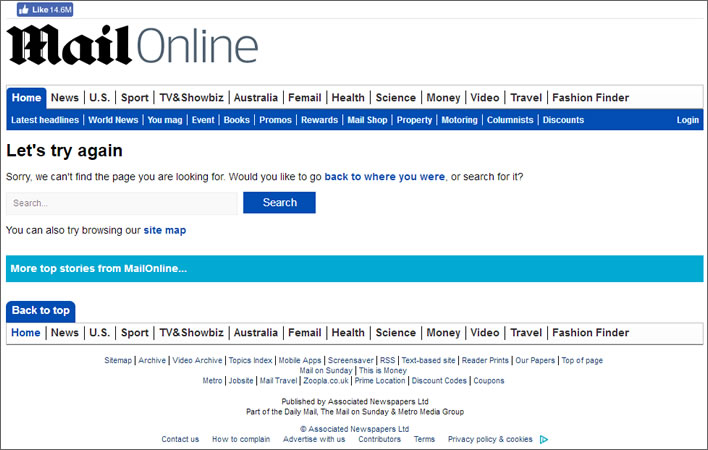Image resolution: width=708 pixels, height=450 pixels.
Task: Open the Discount Codes footer link
Action: click(x=439, y=380)
